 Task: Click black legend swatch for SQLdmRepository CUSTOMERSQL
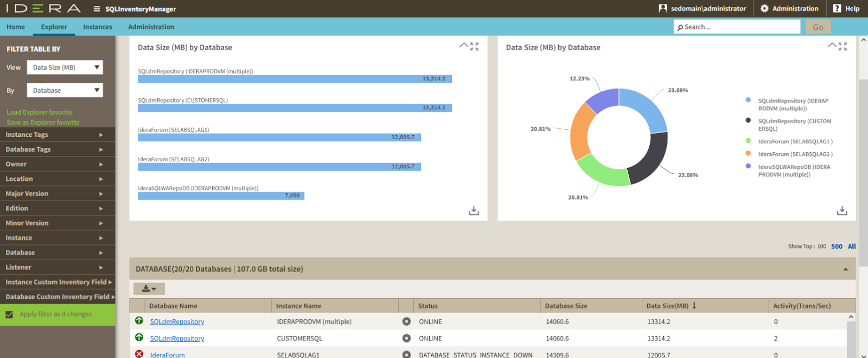pos(748,120)
